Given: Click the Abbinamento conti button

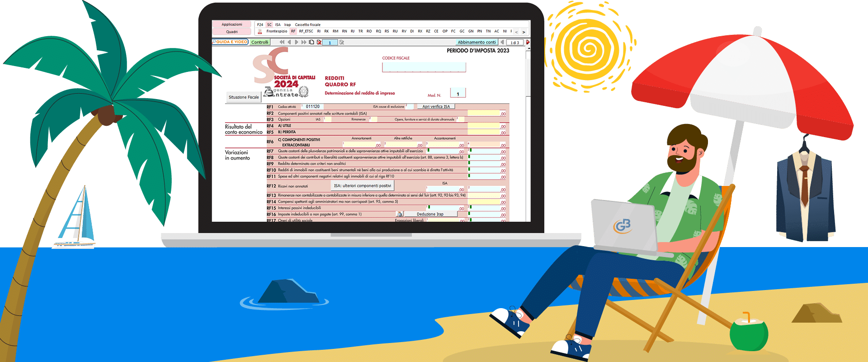Looking at the screenshot, I should tap(477, 42).
